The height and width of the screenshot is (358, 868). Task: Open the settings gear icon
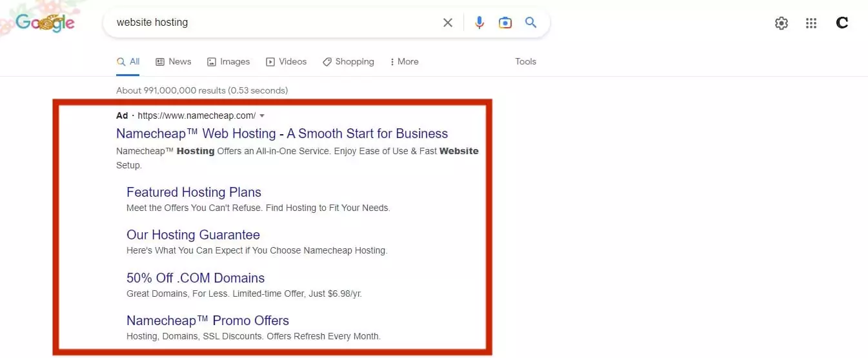[x=782, y=23]
